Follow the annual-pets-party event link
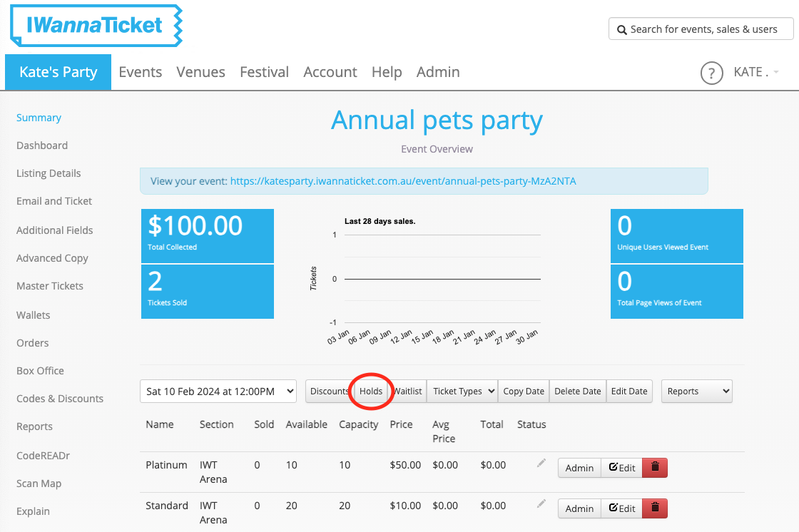Image resolution: width=799 pixels, height=532 pixels. point(402,180)
